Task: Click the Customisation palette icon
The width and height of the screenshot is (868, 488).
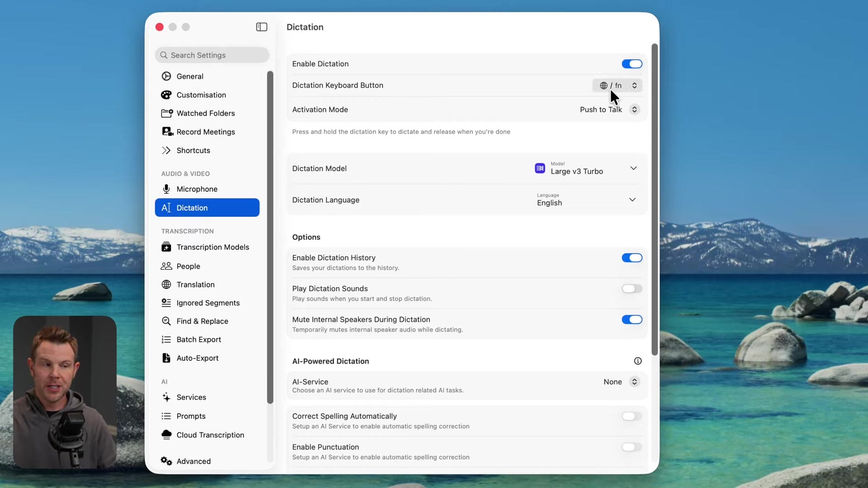Action: click(x=166, y=95)
